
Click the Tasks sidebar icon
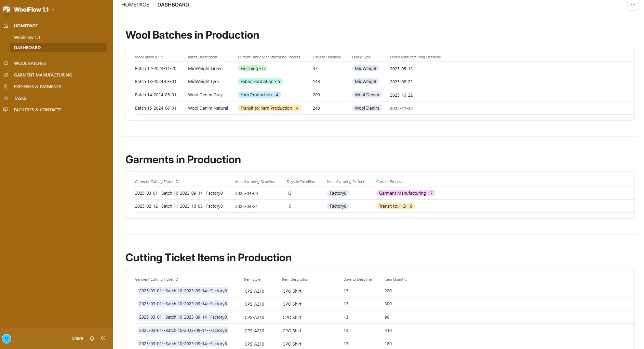[6, 98]
